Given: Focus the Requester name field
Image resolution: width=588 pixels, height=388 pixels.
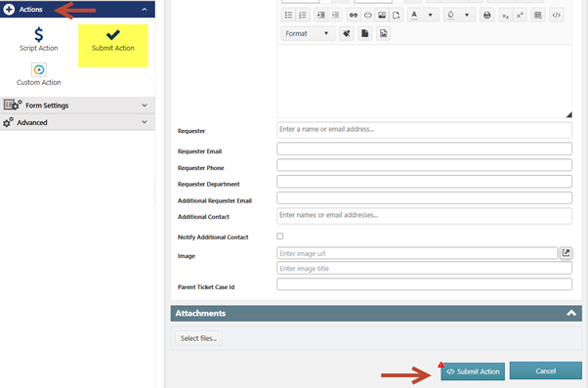Looking at the screenshot, I should (x=424, y=129).
